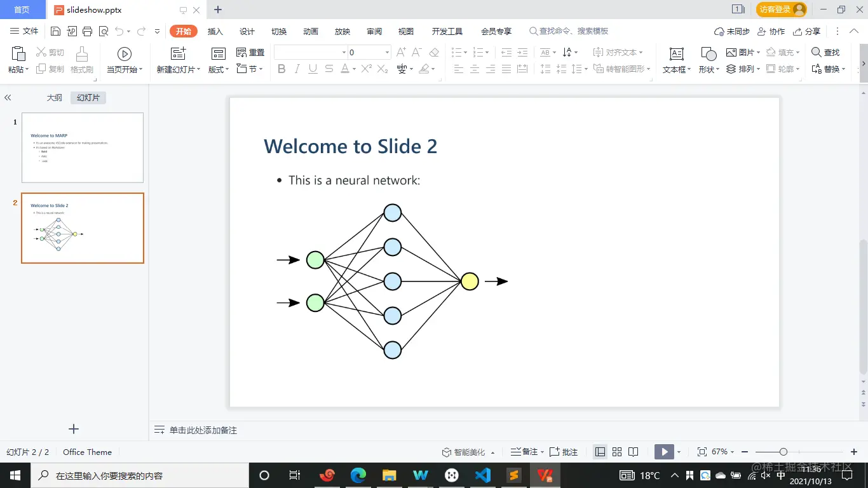Switch to the Outline tab in slide panel

(55, 97)
